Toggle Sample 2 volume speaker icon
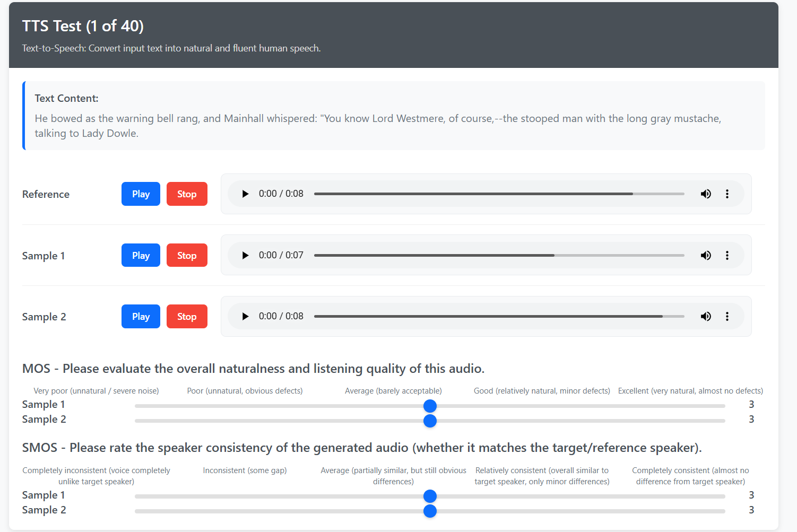 (706, 317)
